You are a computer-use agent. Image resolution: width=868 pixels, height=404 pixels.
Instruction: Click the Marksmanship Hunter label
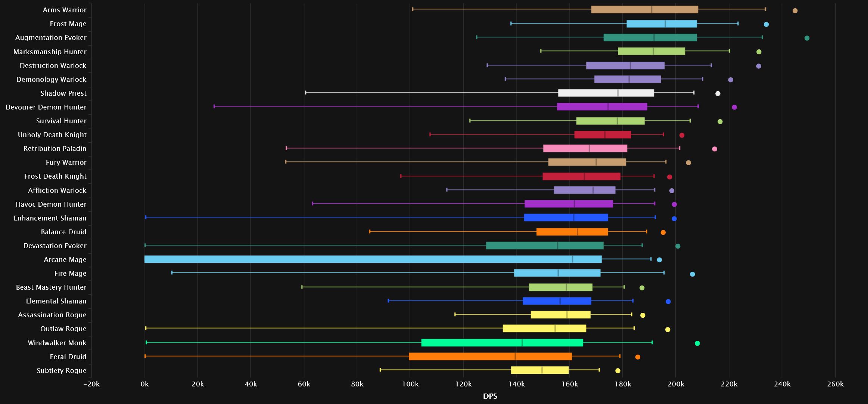[x=50, y=52]
